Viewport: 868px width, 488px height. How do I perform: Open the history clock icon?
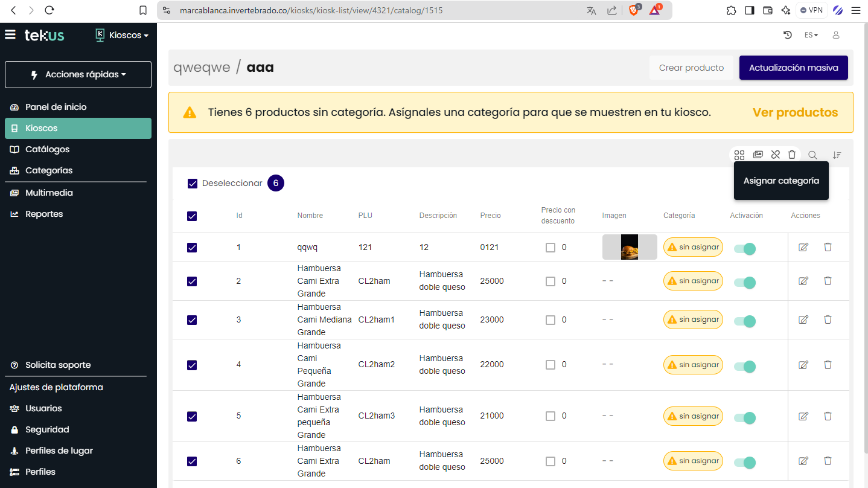pos(788,35)
